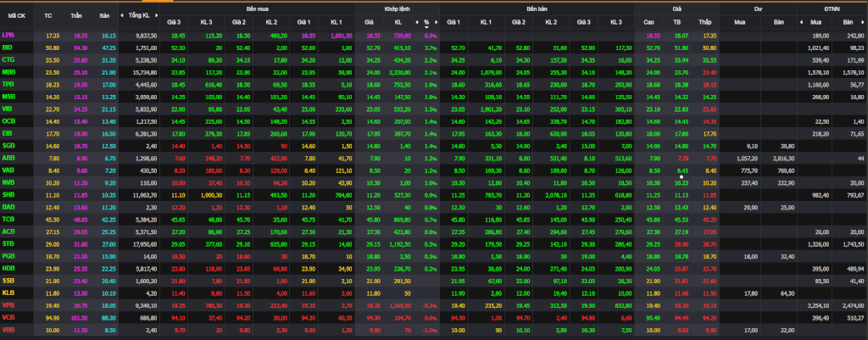The height and width of the screenshot is (340, 868).
Task: Click TCB matched price 45.80
Action: [373, 220]
